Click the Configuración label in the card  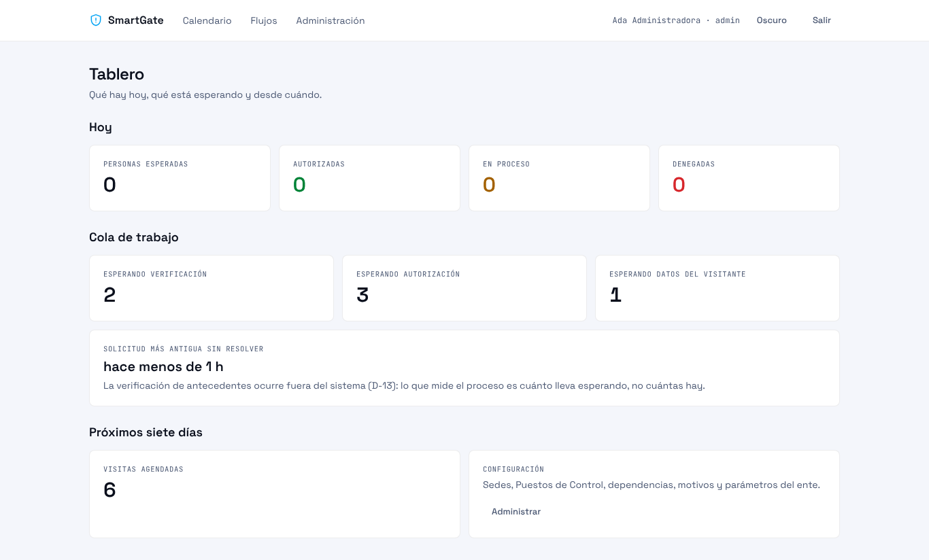[x=513, y=470]
